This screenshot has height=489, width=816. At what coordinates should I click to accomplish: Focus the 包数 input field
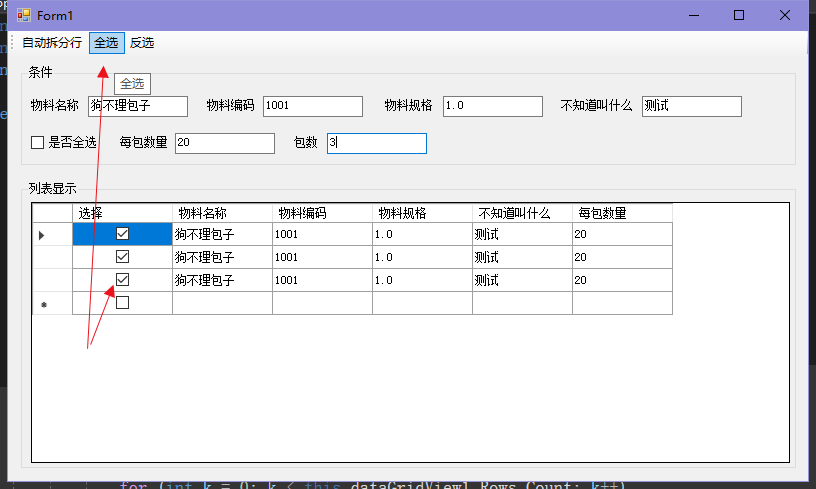click(x=377, y=143)
